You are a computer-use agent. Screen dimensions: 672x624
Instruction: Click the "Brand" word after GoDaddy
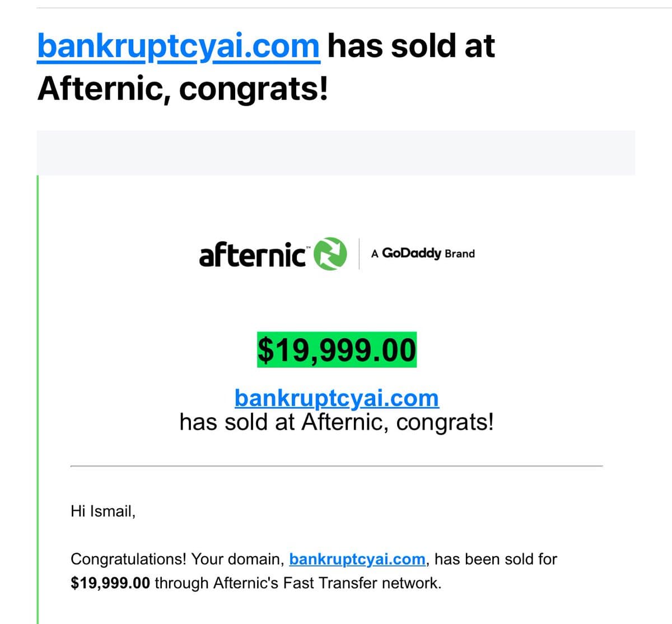point(460,254)
